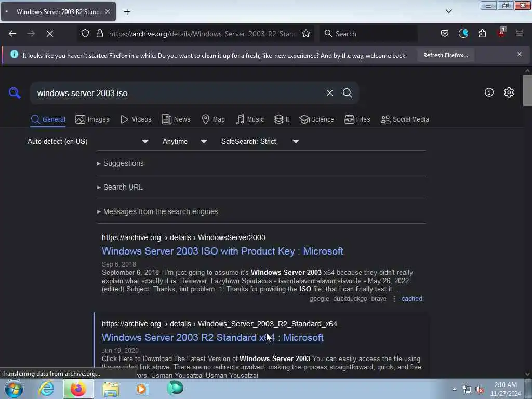The image size is (532, 399).
Task: Select the General search category
Action: 48,119
